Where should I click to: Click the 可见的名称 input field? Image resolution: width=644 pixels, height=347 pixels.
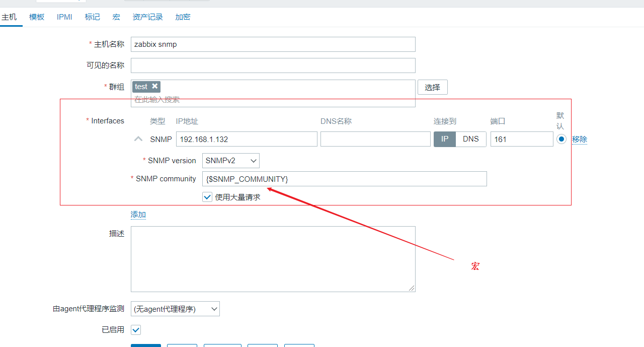click(x=273, y=65)
